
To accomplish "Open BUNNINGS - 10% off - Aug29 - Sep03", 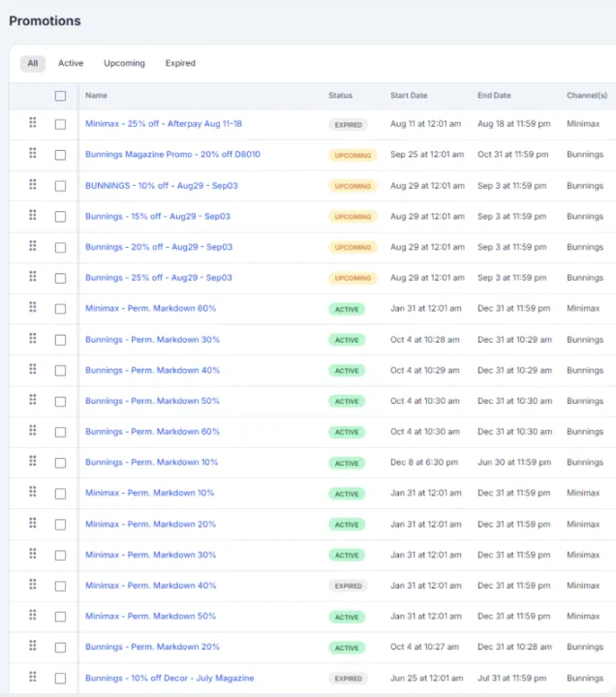I will 162,185.
